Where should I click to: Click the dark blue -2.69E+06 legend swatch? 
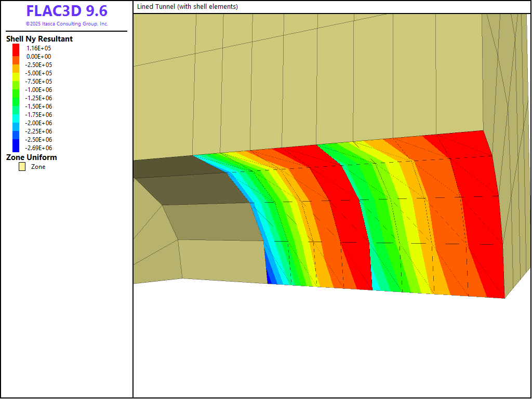16,148
